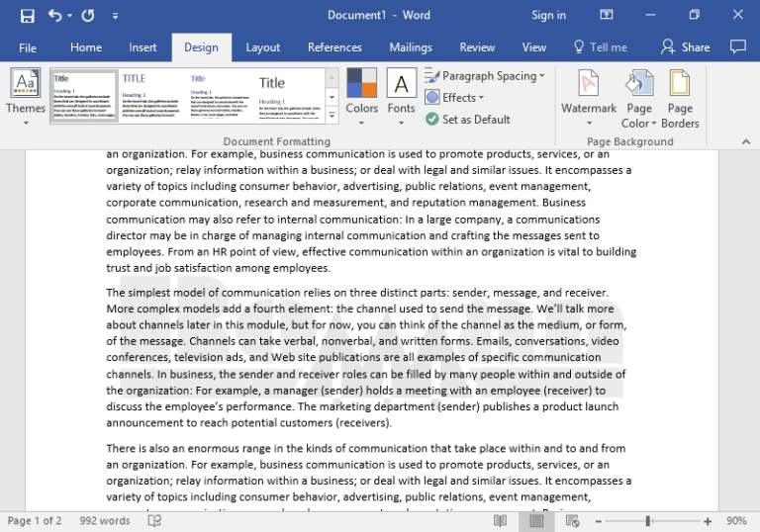Click the zoom out minus button
Screen dimensions: 760x532
click(x=599, y=521)
